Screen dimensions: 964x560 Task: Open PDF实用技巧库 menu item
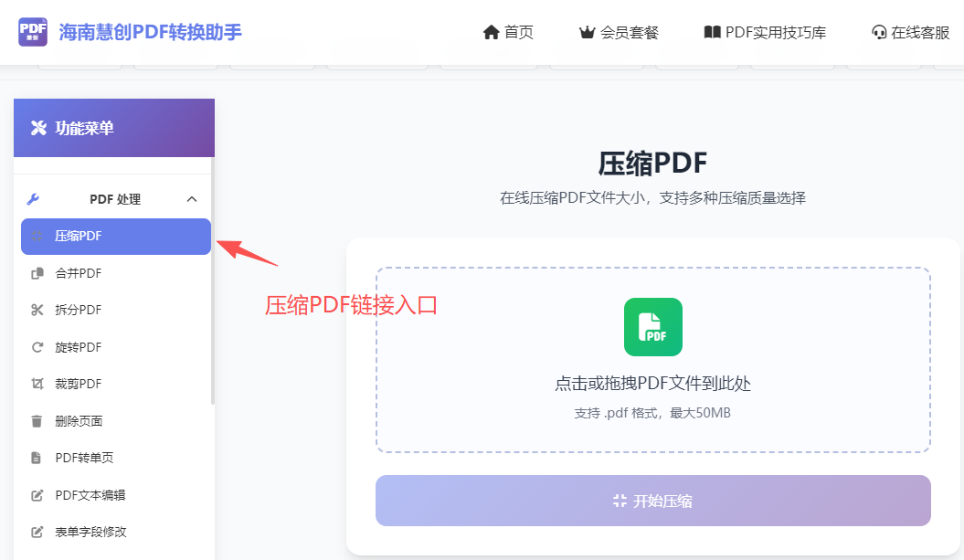click(776, 32)
